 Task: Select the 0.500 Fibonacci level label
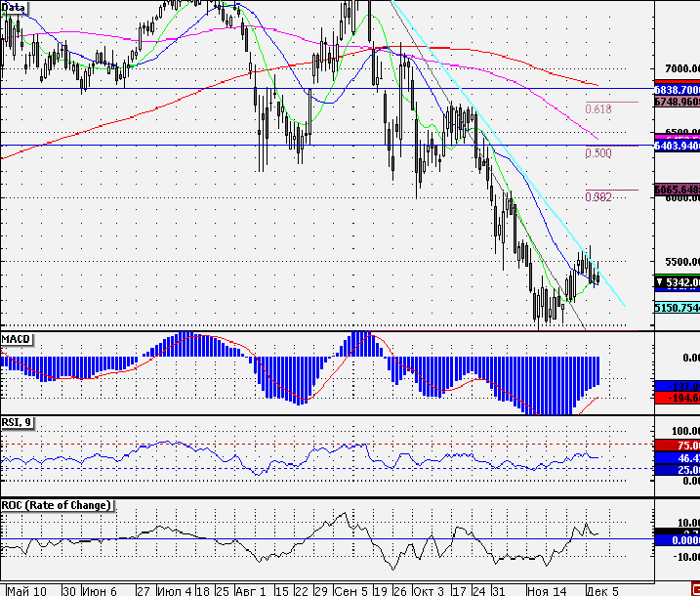598,152
